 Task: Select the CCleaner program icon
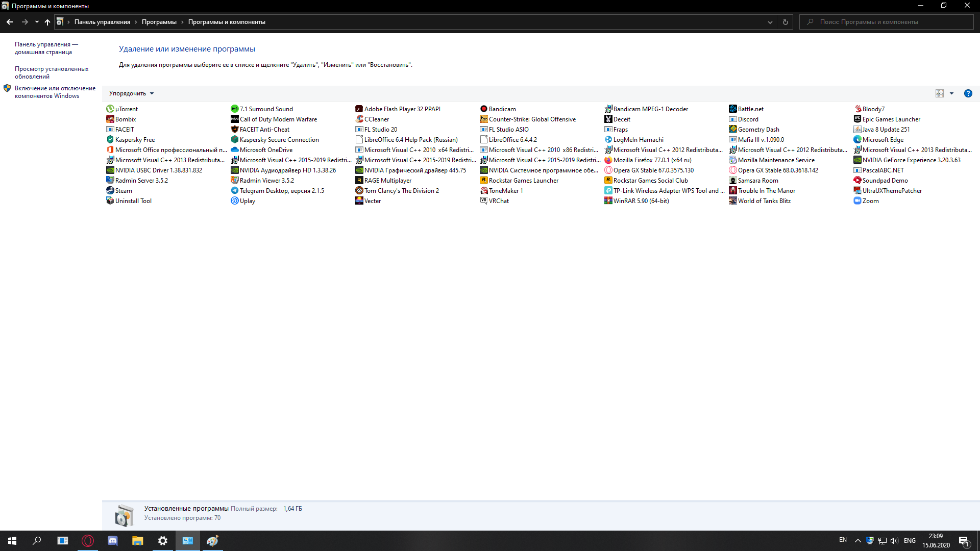(x=359, y=119)
